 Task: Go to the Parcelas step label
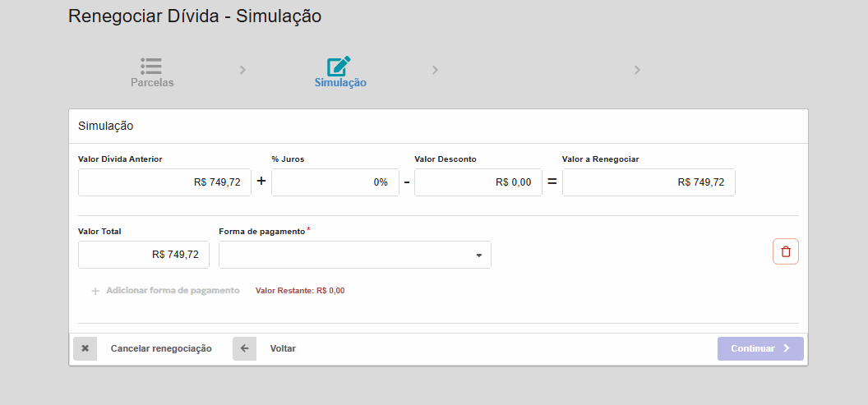tap(152, 83)
